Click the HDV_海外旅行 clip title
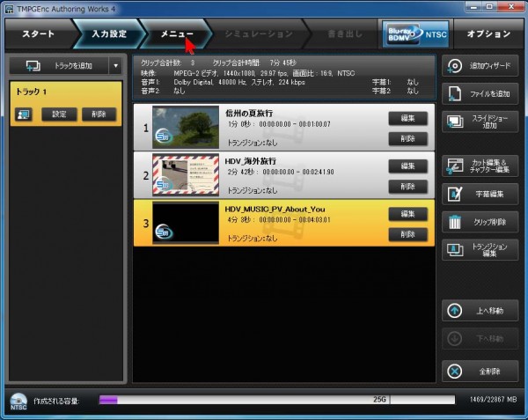Screen dimensions: 528x420 (x=251, y=161)
